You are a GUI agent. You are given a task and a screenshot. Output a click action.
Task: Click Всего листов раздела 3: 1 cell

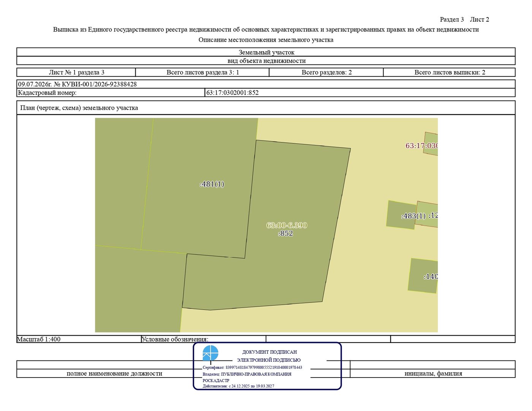203,72
